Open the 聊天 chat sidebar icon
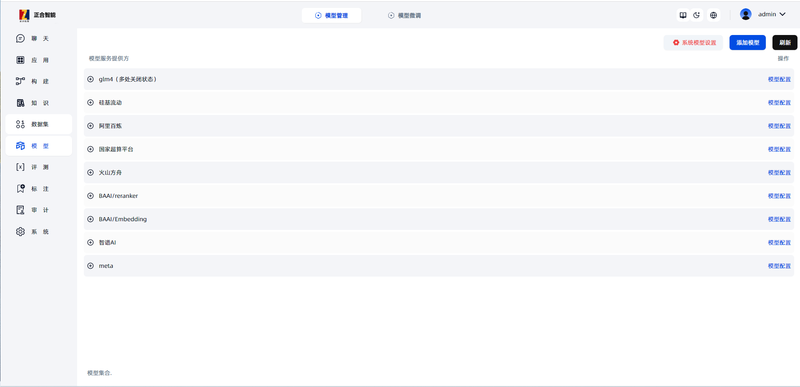Image resolution: width=800 pixels, height=387 pixels. 20,38
